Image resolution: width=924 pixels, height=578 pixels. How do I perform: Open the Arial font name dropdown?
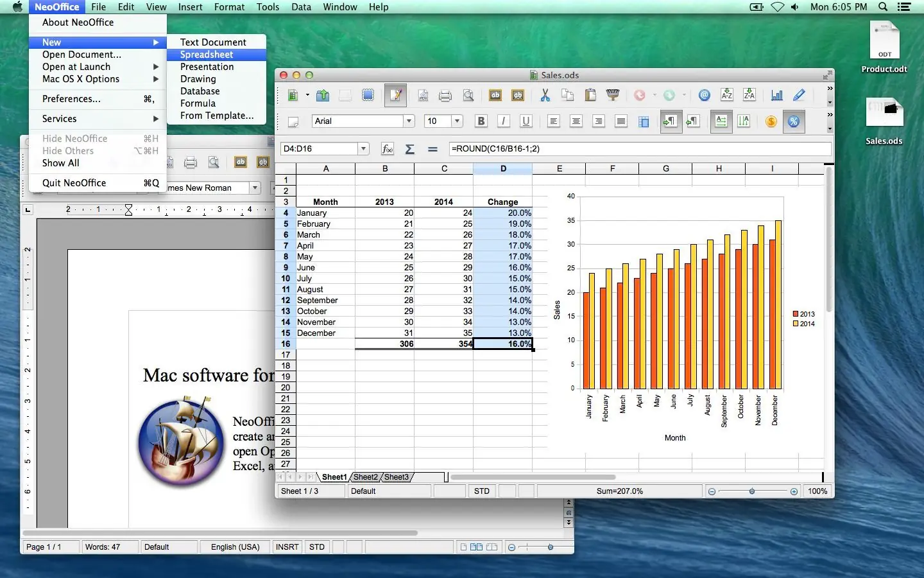[409, 121]
